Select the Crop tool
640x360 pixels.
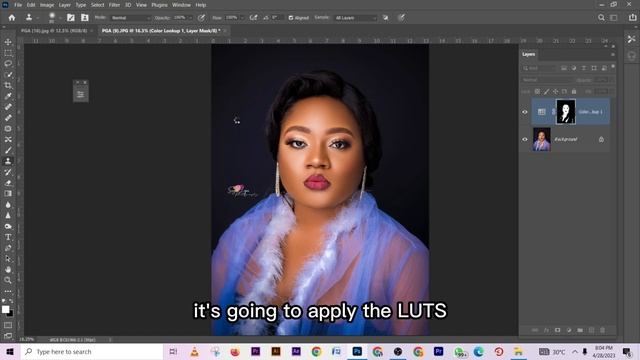click(8, 85)
